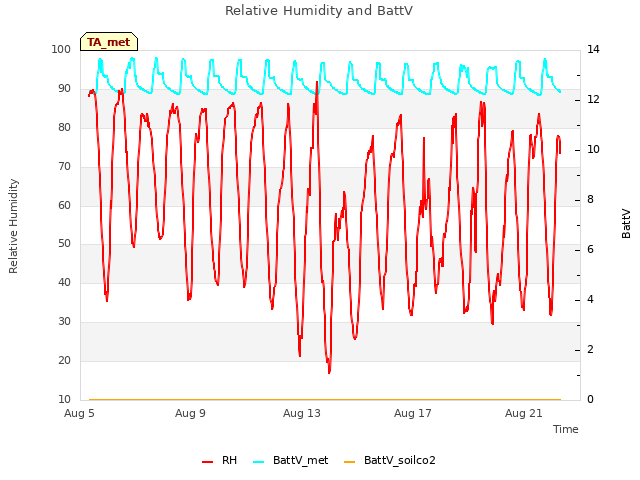
Task: Click the Relative Humidity y-axis title
Action: coord(13,226)
